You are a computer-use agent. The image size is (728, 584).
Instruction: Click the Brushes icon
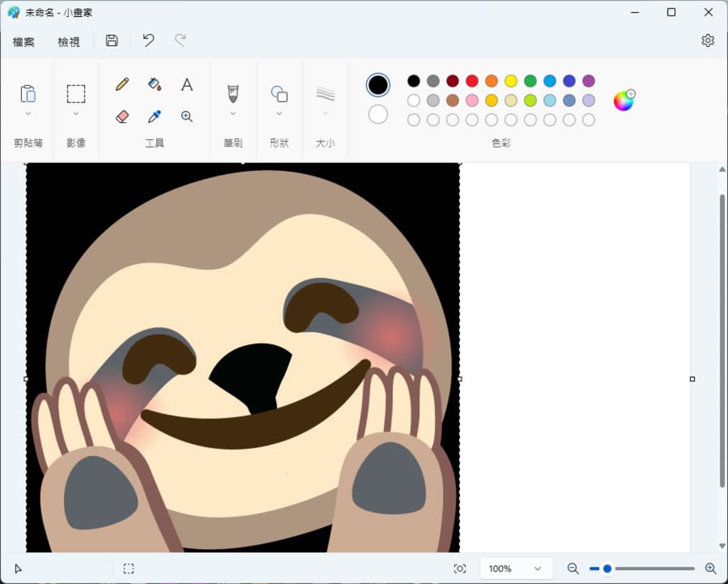pos(233,93)
